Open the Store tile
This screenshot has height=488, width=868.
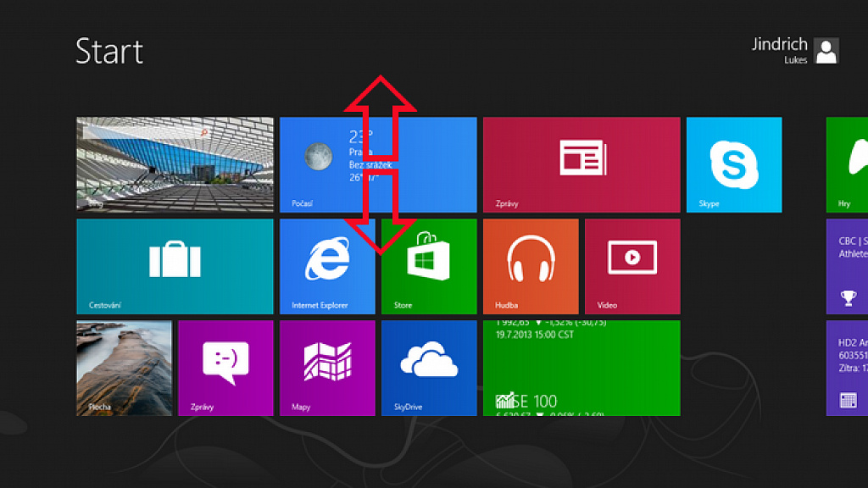(429, 266)
